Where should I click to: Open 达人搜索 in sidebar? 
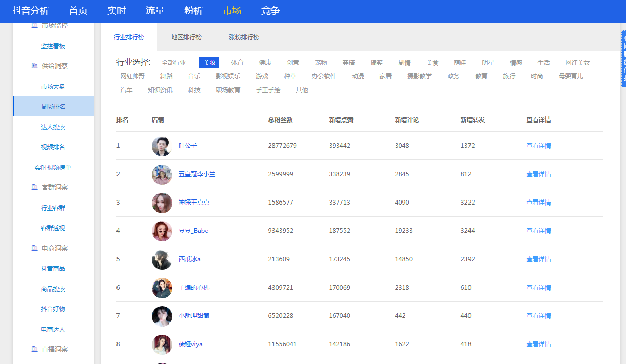(53, 127)
